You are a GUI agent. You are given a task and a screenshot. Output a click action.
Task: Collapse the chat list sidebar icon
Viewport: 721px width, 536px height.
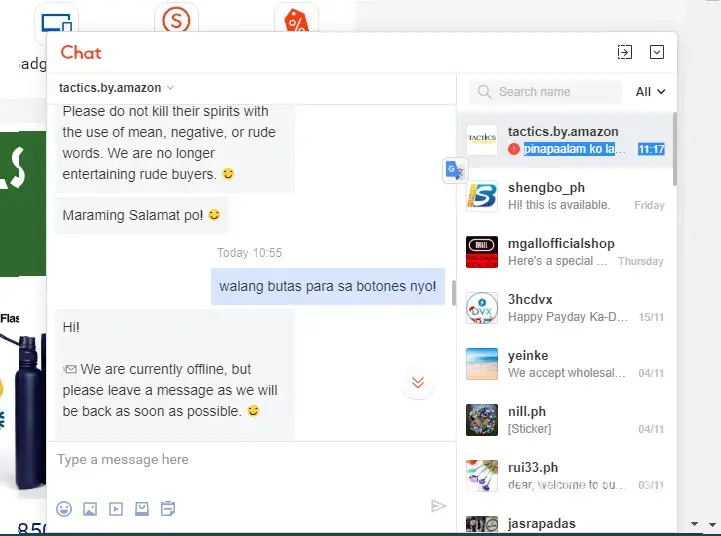(x=624, y=52)
